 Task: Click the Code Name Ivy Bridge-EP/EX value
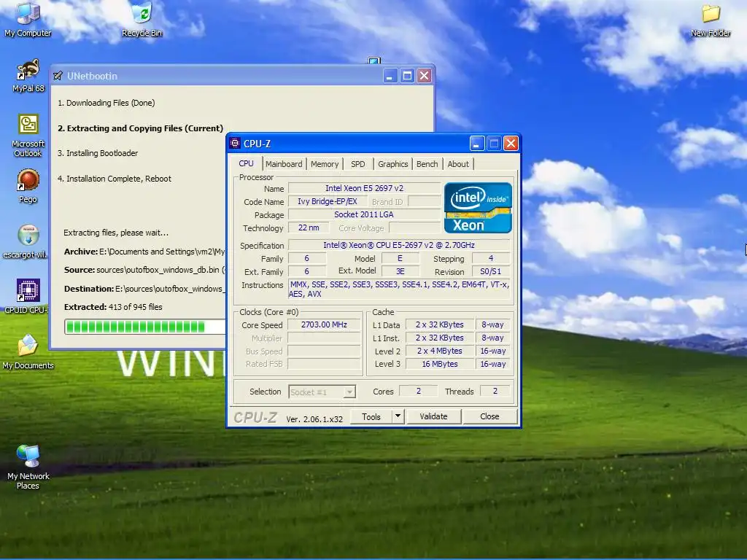328,201
